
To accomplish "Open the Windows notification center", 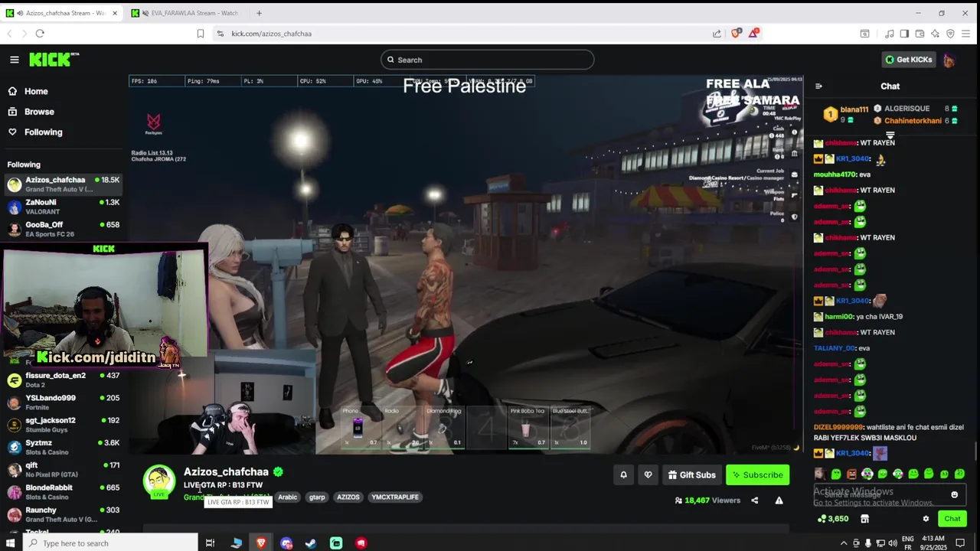I will (960, 543).
